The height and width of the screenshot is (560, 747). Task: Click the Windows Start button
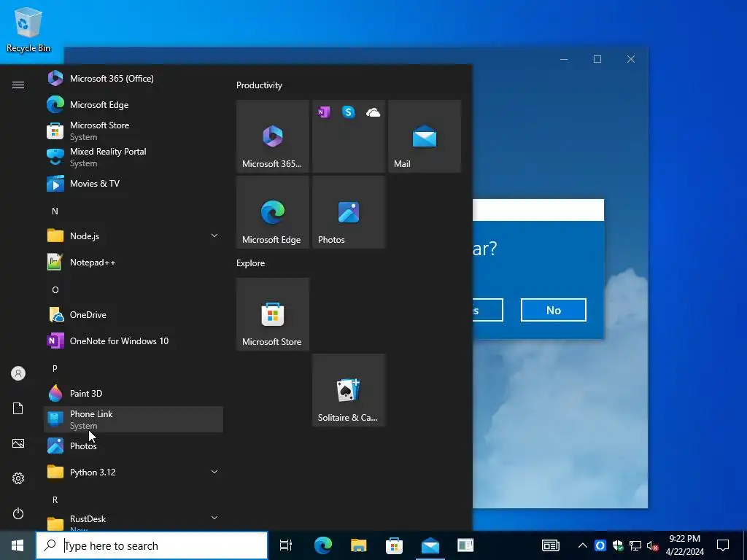[x=18, y=545]
